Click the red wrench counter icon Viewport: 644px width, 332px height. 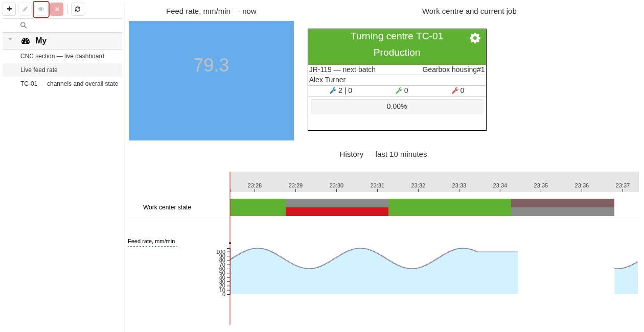pyautogui.click(x=455, y=90)
